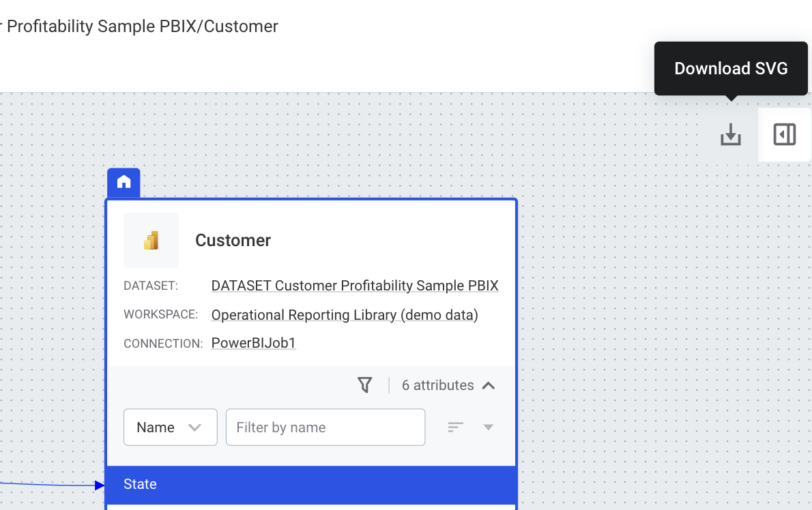The width and height of the screenshot is (812, 510).
Task: Select the State attribute row
Action: (x=310, y=485)
